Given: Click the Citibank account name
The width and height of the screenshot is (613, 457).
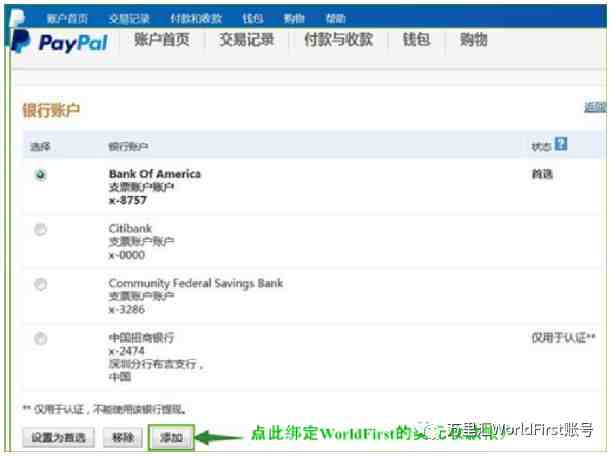Looking at the screenshot, I should [x=130, y=228].
